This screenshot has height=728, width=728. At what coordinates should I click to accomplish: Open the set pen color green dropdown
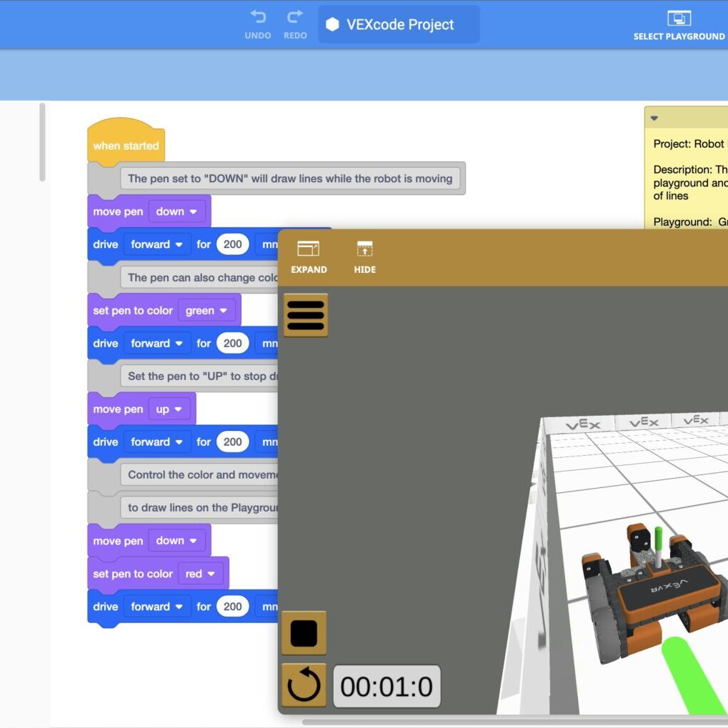click(206, 311)
